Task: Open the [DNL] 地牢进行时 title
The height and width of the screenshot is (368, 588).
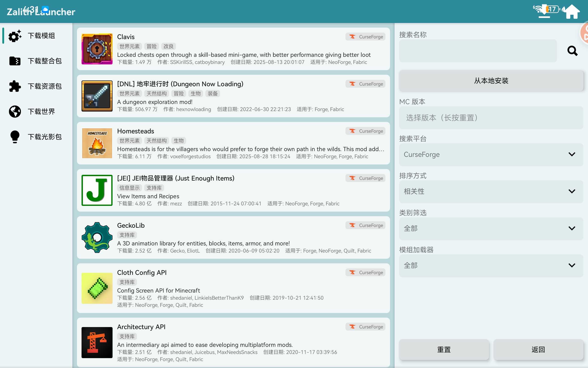Action: point(180,84)
